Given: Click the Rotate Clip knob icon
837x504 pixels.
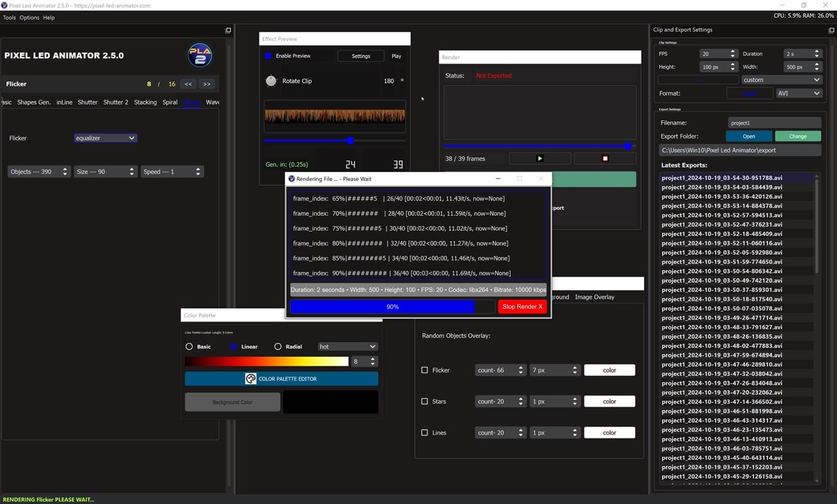Looking at the screenshot, I should [x=271, y=80].
